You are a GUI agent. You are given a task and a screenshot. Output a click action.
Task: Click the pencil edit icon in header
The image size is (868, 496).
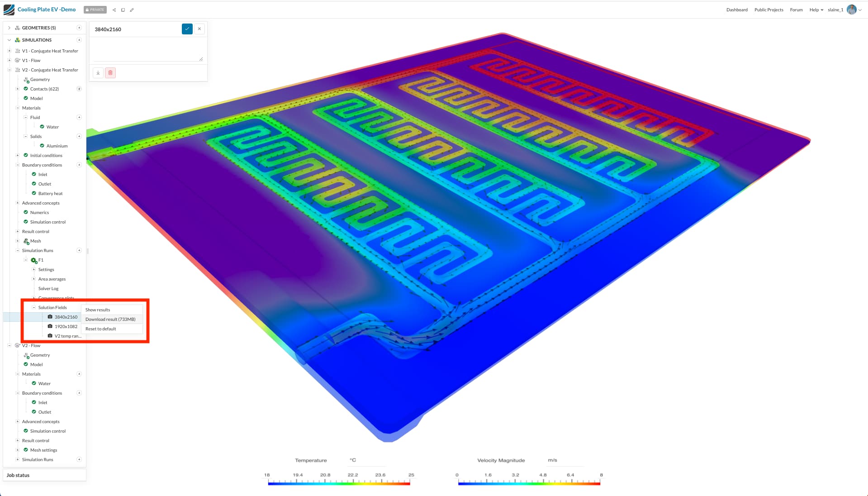pyautogui.click(x=132, y=10)
